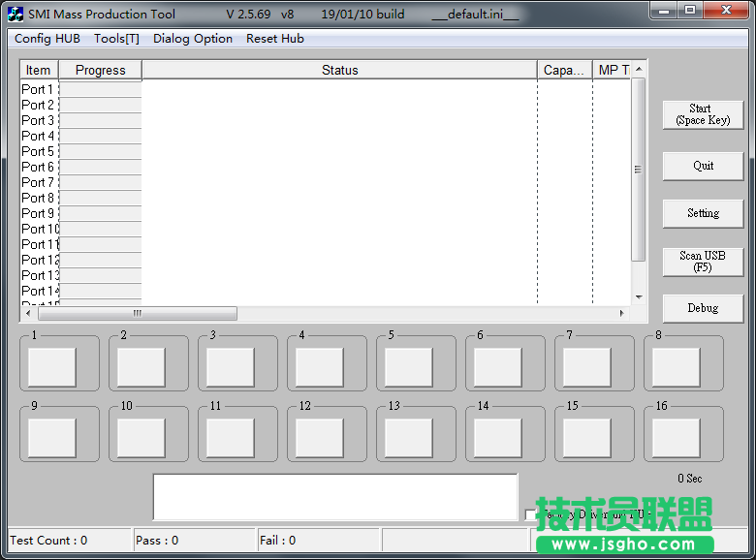This screenshot has width=756, height=560.
Task: Click port slot 8 box
Action: tap(677, 367)
